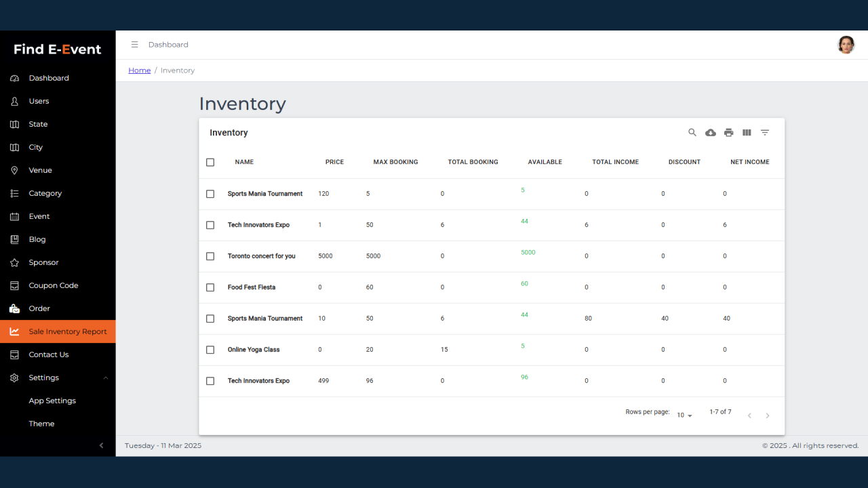
Task: Open the search icon in the Inventory table
Action: tap(692, 132)
